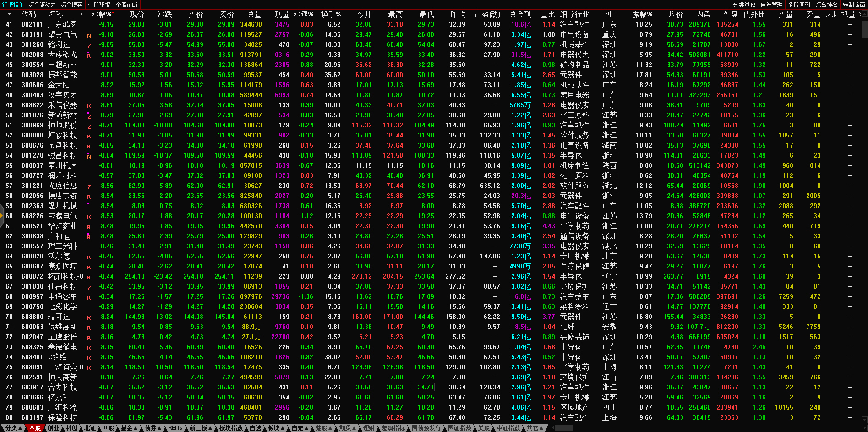Click the left arrow on bottom scrollbar
Screen dimensions: 868x432
tap(553, 428)
